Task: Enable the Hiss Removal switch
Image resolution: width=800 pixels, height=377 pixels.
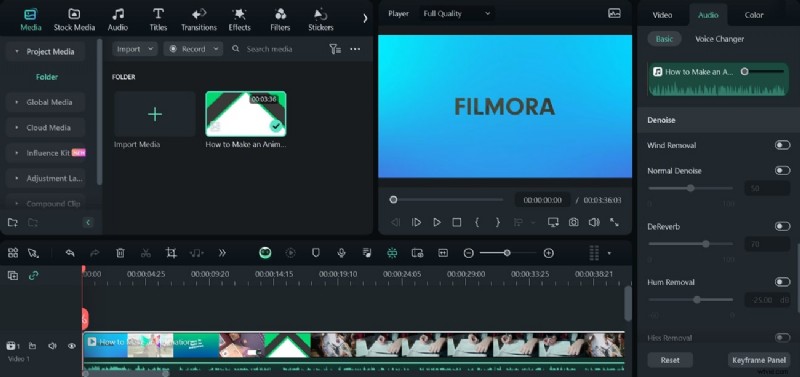Action: 782,338
